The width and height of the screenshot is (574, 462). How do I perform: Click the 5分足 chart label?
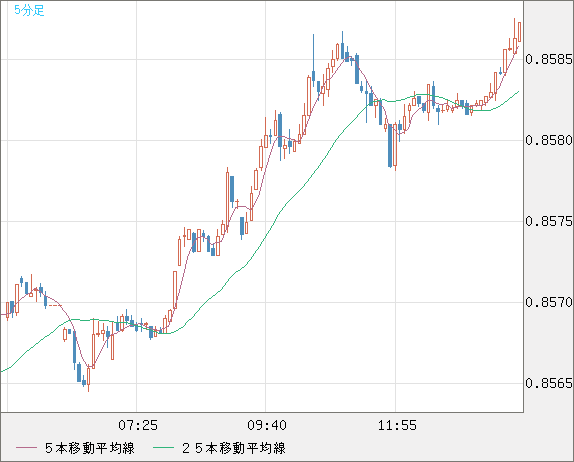pyautogui.click(x=29, y=10)
